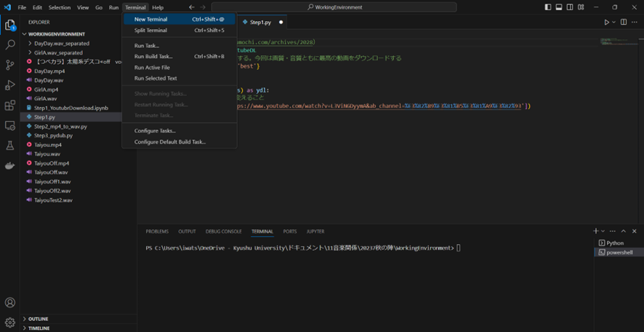The width and height of the screenshot is (644, 332).
Task: Open the Selection menu
Action: 60,7
